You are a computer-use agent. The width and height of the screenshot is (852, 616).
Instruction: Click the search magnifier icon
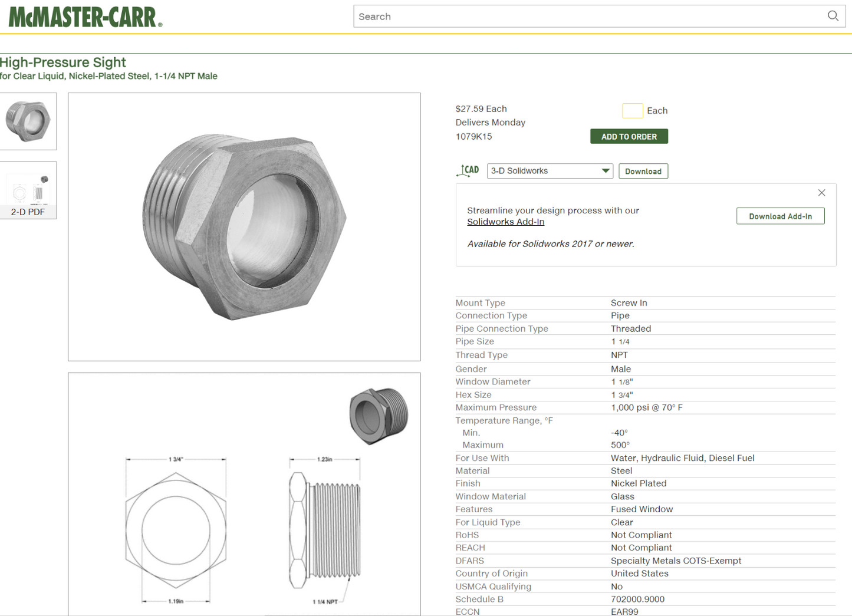(x=833, y=16)
